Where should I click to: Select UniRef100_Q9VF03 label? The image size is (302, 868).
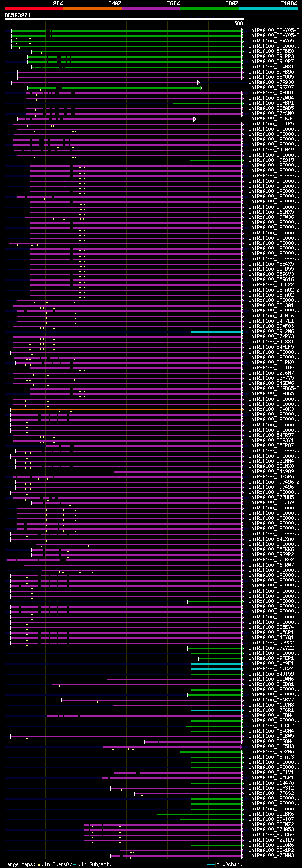point(271,326)
